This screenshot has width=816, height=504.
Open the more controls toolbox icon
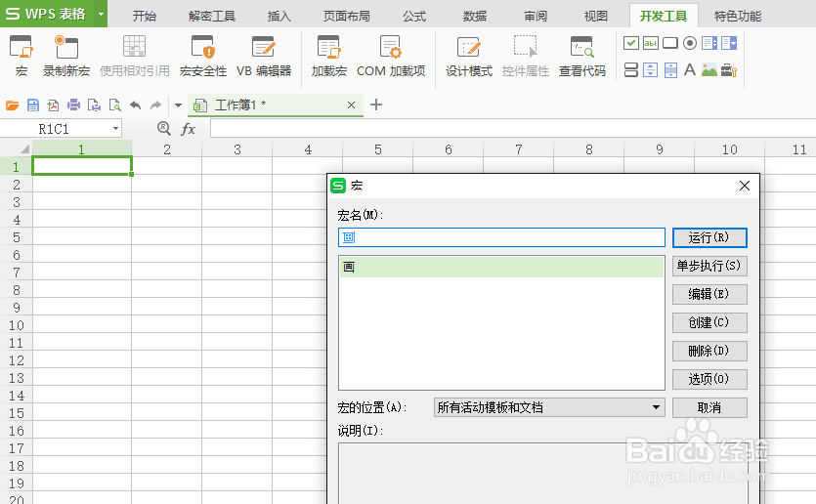[729, 69]
